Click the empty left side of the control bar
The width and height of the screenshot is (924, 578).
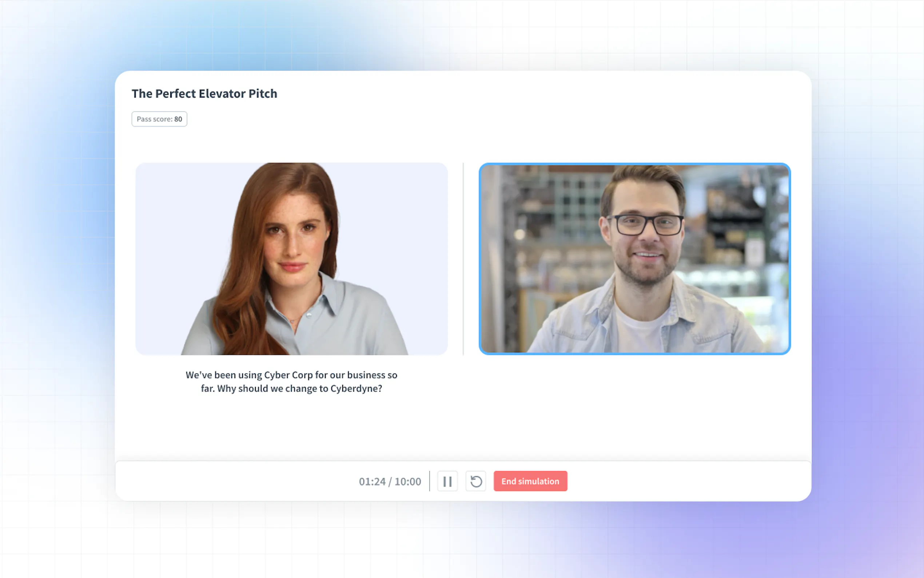pos(229,481)
